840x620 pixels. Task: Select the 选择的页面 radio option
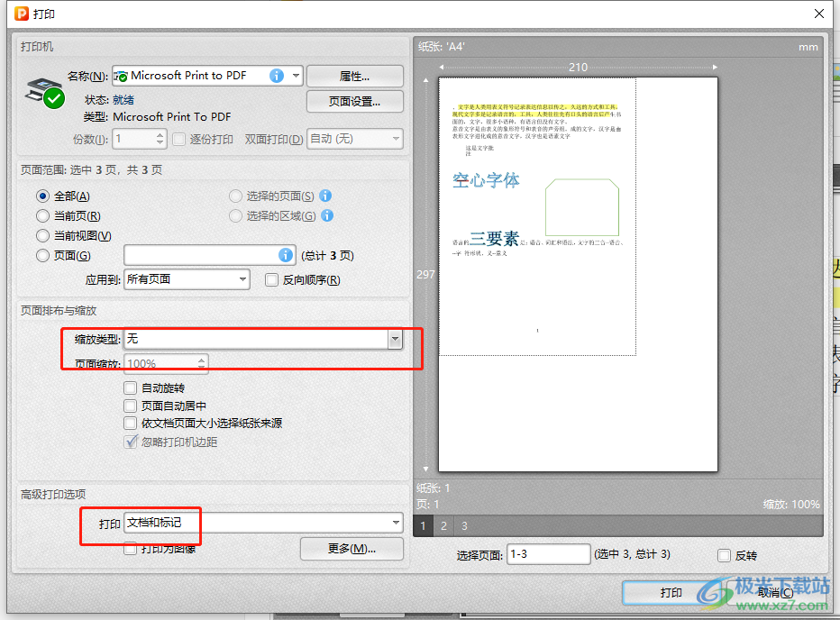pyautogui.click(x=235, y=196)
